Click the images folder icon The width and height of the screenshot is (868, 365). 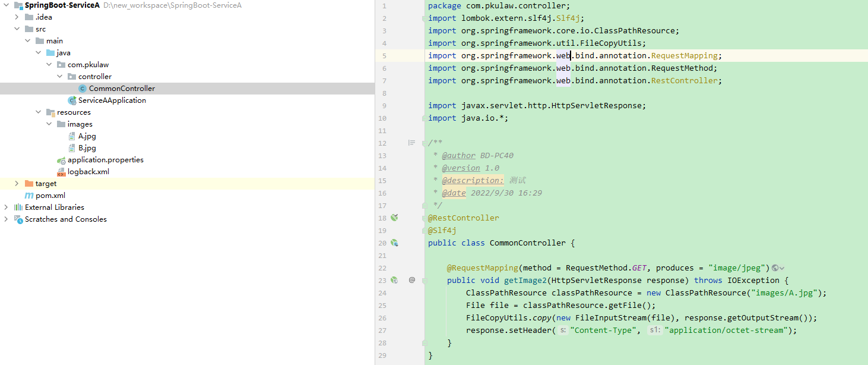coord(61,124)
